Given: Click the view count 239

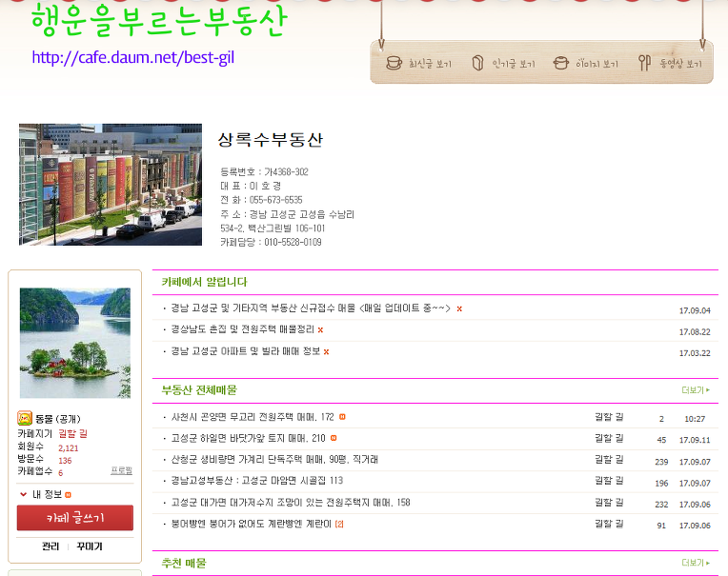Looking at the screenshot, I should click(661, 462).
